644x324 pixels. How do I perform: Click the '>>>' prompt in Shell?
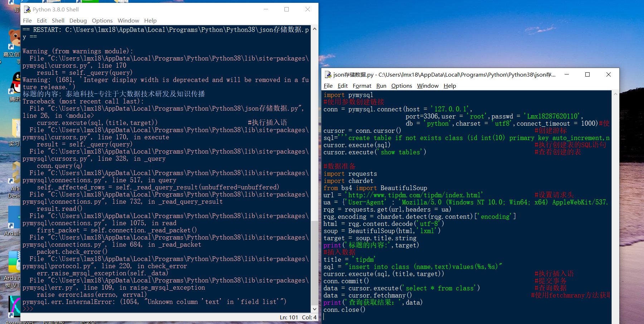(x=28, y=309)
